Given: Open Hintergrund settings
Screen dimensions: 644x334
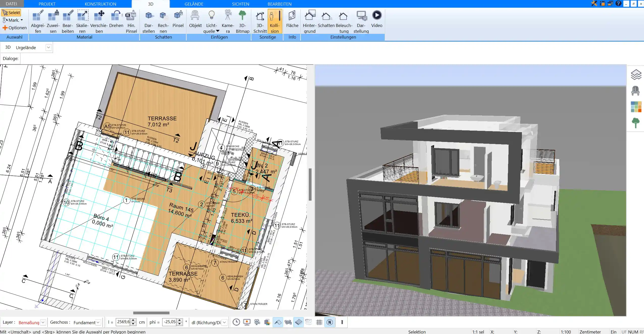Looking at the screenshot, I should 310,22.
